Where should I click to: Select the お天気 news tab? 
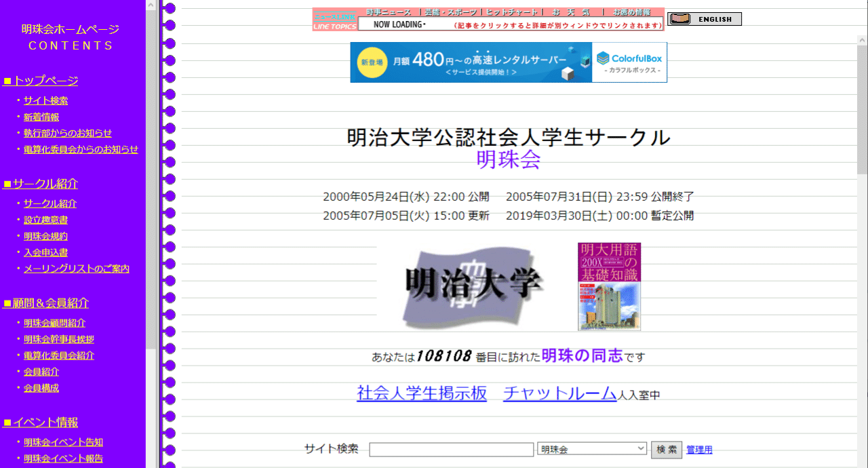[x=572, y=12]
